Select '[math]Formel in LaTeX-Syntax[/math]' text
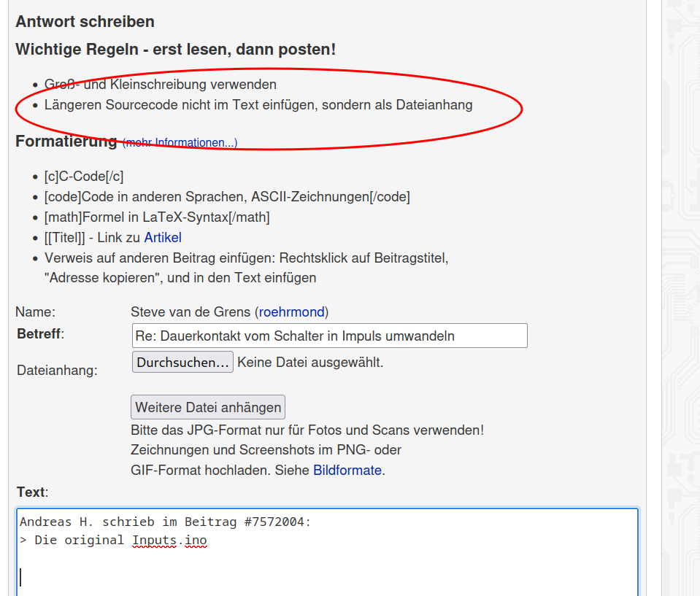The height and width of the screenshot is (596, 700). pos(157,217)
